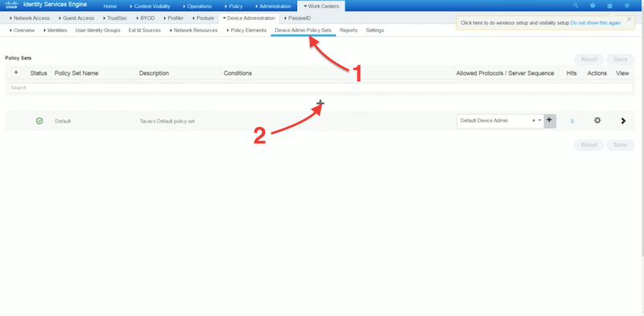644x316 pixels.
Task: Open the Policy Elements menu
Action: pos(246,31)
